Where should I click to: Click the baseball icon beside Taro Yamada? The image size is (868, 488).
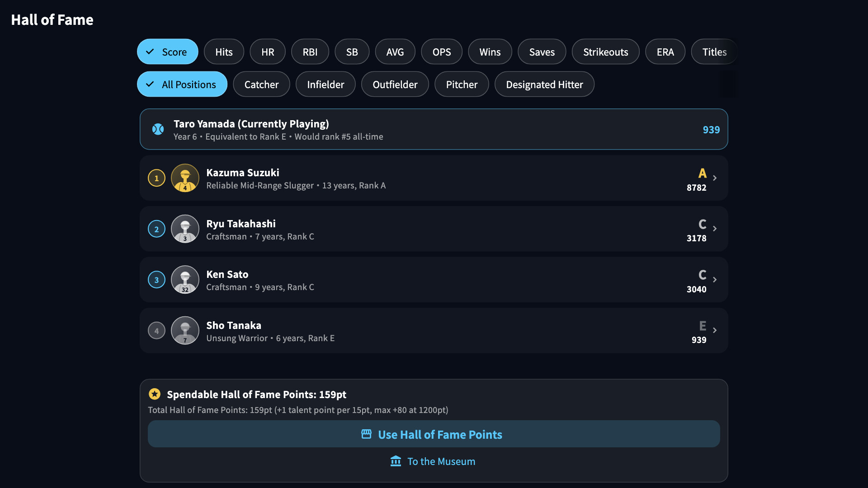tap(158, 129)
